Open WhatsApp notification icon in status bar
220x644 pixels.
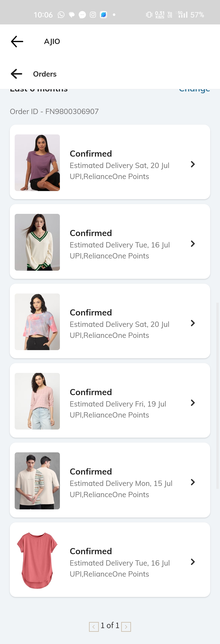pos(61,15)
